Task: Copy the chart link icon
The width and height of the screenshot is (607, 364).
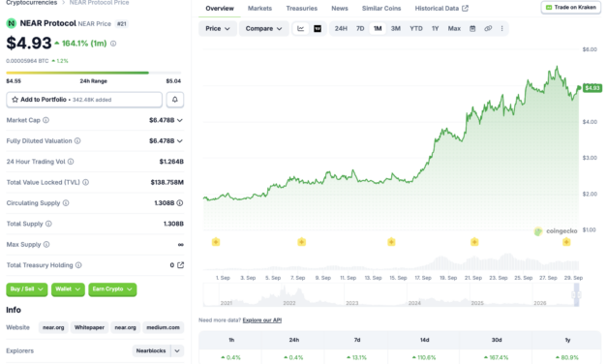Action: [x=488, y=29]
